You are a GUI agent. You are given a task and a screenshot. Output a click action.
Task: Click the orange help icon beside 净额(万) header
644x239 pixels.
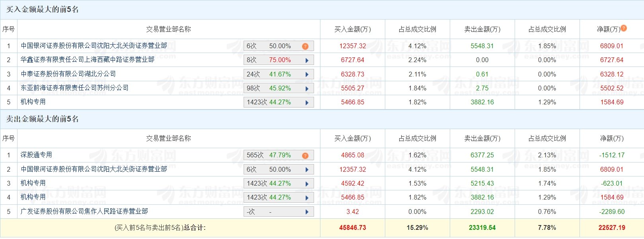click(x=624, y=28)
